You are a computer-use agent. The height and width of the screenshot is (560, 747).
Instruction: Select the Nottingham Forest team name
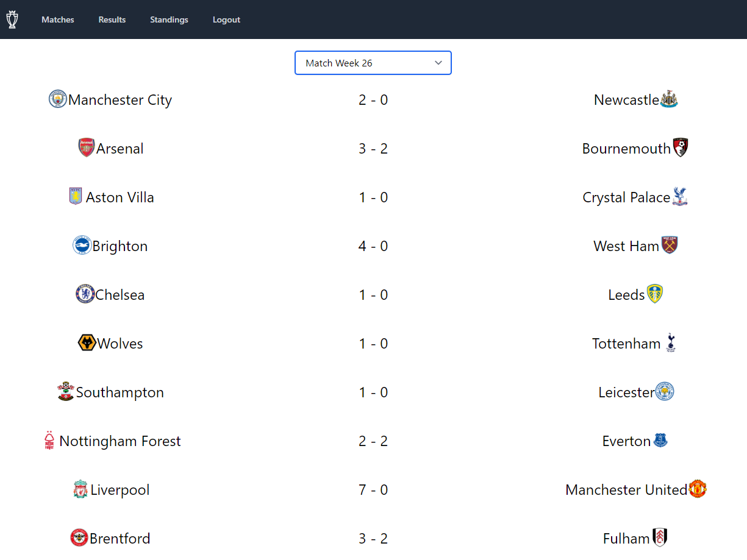(x=120, y=441)
